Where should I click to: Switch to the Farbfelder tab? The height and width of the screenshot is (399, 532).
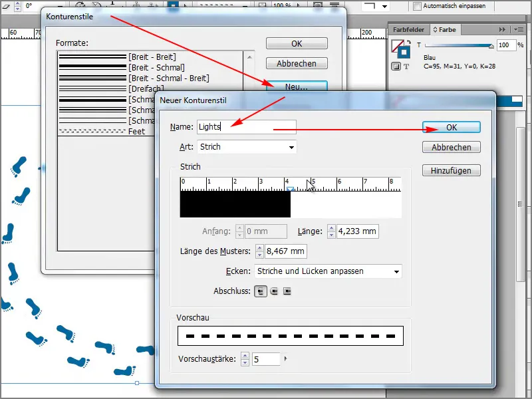click(x=408, y=29)
